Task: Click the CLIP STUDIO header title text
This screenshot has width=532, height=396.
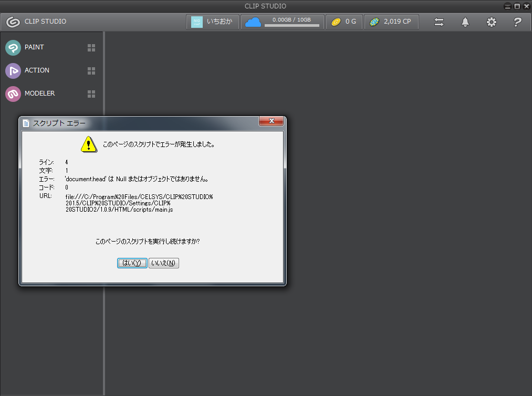Action: [x=45, y=22]
